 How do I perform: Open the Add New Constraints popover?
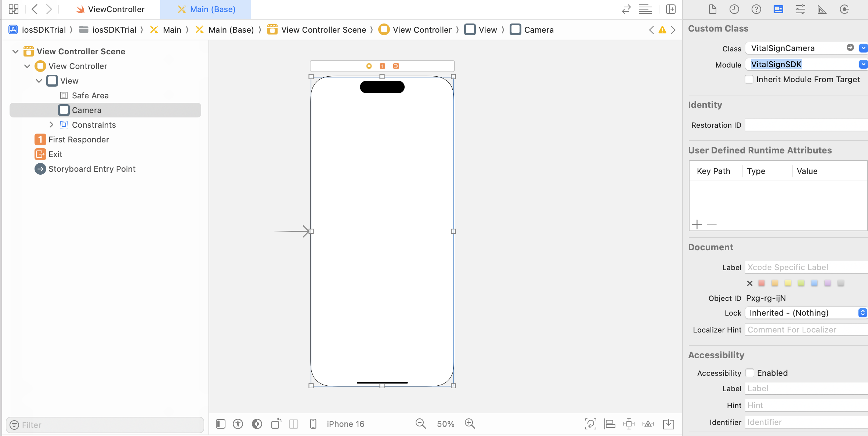pos(629,424)
